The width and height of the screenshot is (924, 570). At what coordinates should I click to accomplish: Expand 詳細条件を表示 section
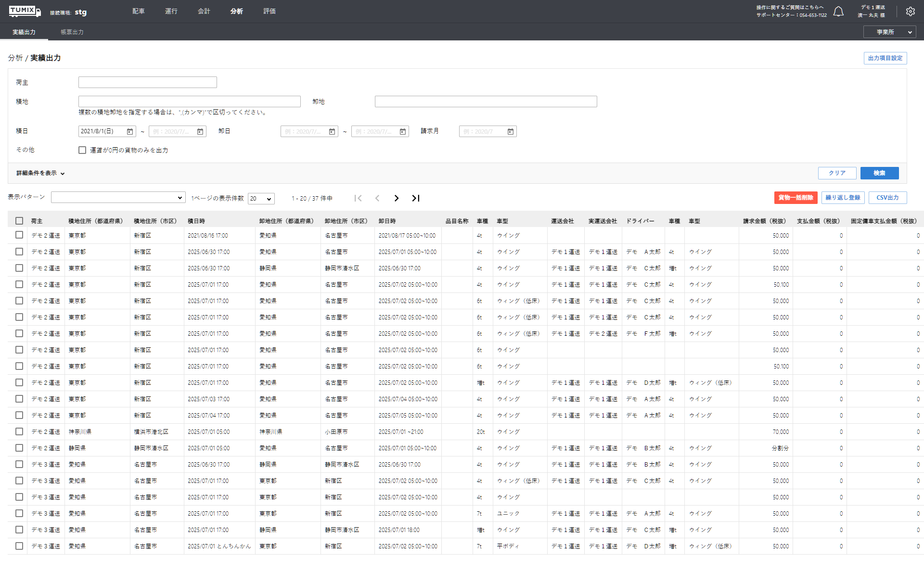(40, 173)
